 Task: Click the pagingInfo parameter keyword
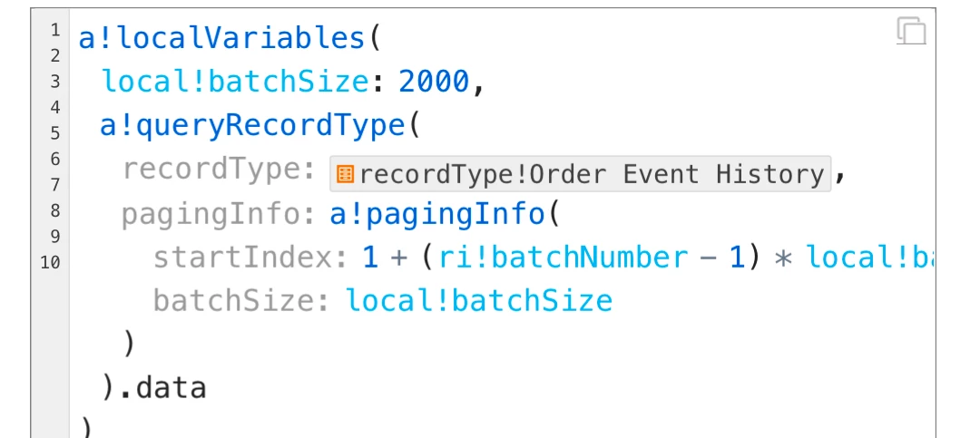(x=211, y=215)
